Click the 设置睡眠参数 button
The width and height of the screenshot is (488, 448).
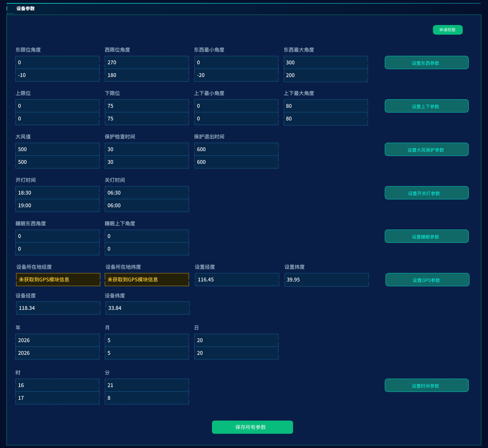pos(426,236)
